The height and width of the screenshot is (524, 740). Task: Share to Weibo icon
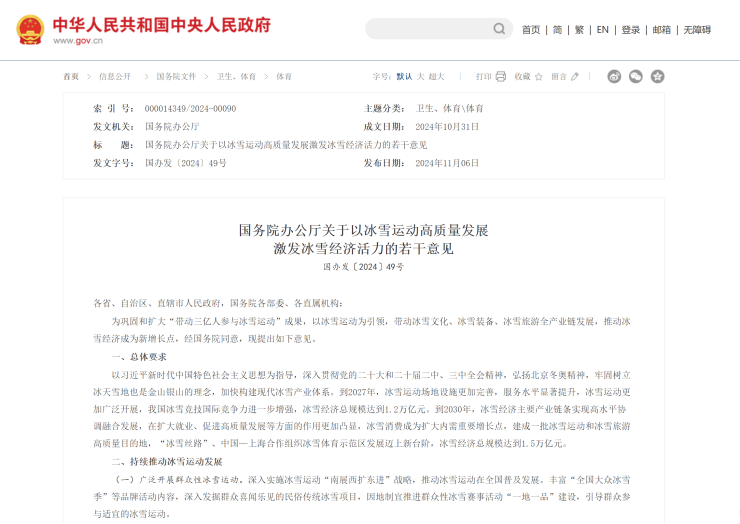point(614,76)
